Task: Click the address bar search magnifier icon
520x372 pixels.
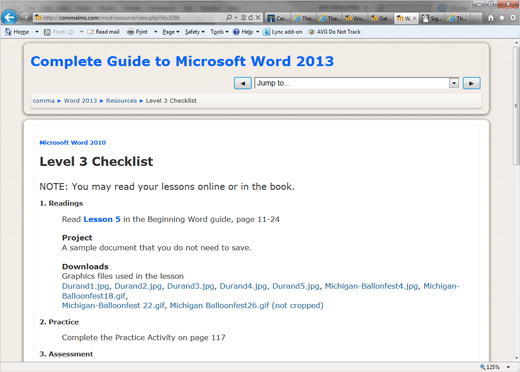Action: click(229, 17)
